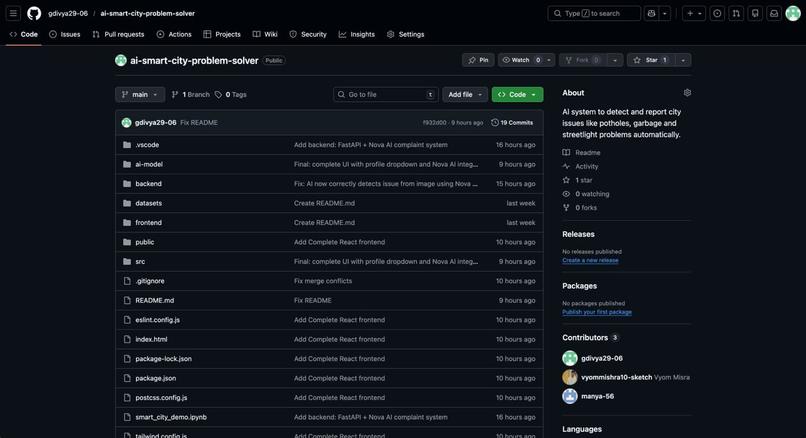The height and width of the screenshot is (438, 806).
Task: Open the hamburger navigation menu
Action: click(x=13, y=13)
